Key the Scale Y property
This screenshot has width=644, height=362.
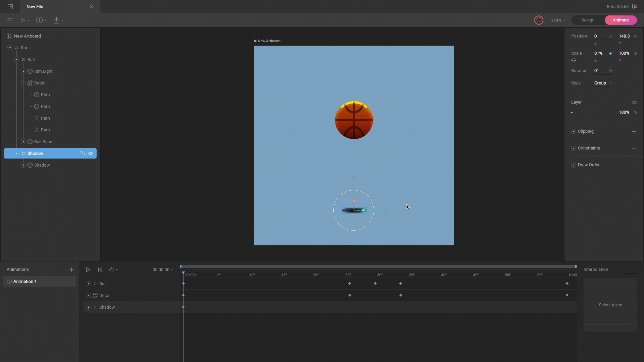(x=635, y=54)
